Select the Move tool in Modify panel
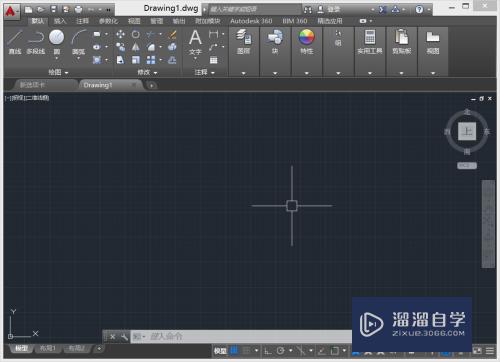This screenshot has height=362, width=500. pyautogui.click(x=120, y=34)
